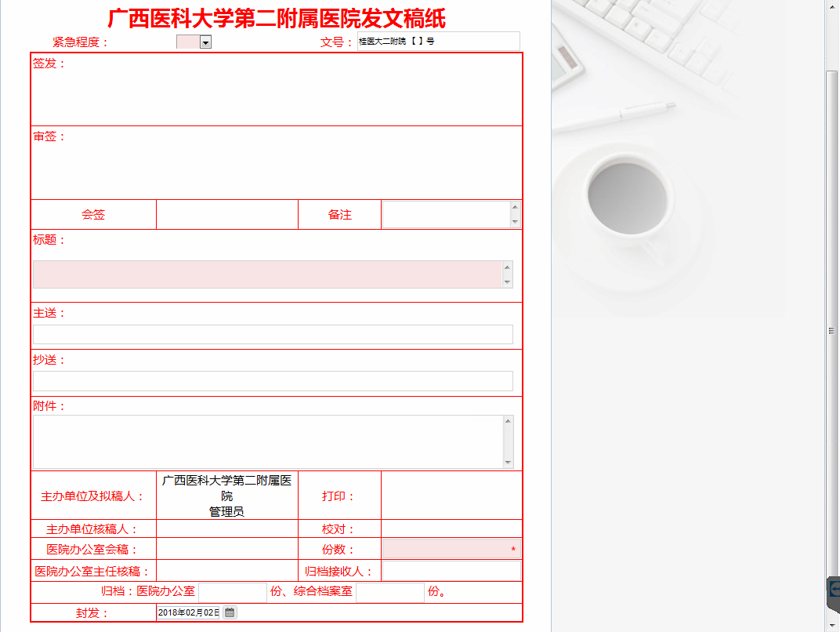
Task: Click the 附件 text area
Action: pos(268,441)
